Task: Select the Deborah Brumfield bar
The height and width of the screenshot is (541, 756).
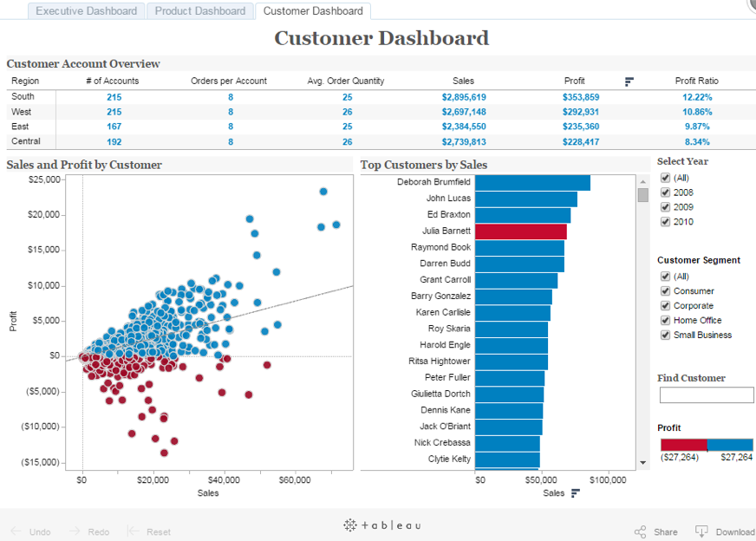Action: (x=532, y=183)
